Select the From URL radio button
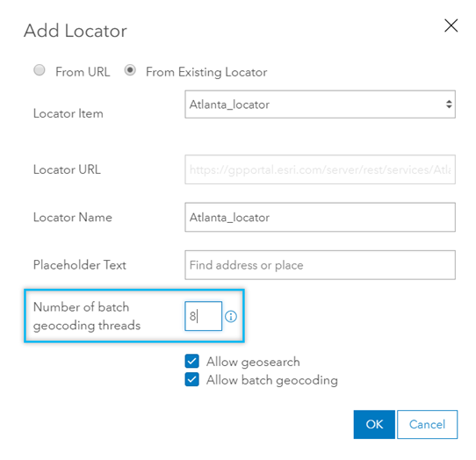 pos(40,70)
